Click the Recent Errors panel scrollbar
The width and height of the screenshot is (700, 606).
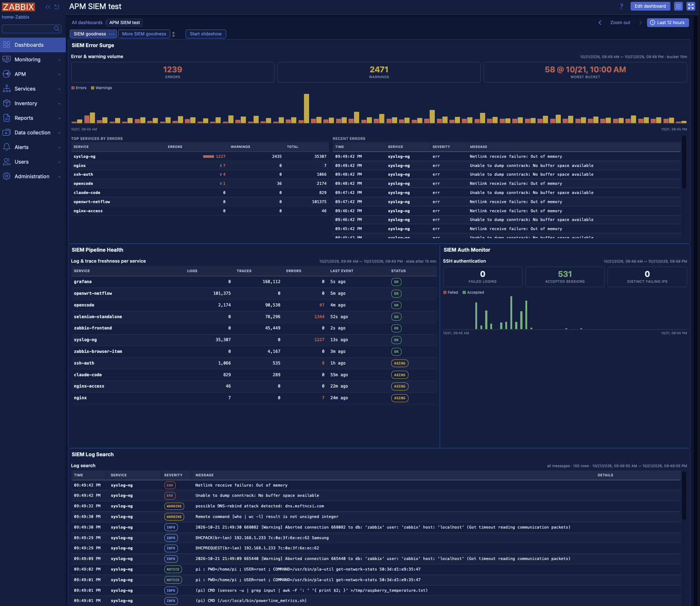tap(684, 163)
